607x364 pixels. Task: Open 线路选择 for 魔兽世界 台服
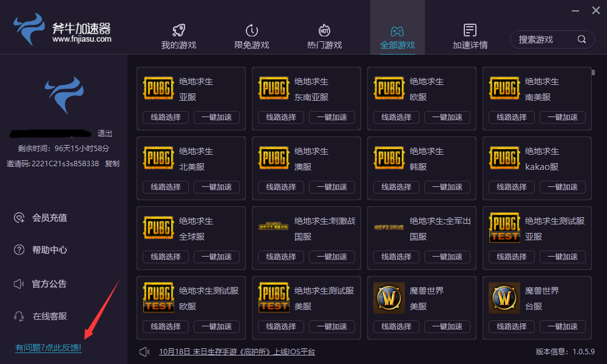click(x=510, y=326)
